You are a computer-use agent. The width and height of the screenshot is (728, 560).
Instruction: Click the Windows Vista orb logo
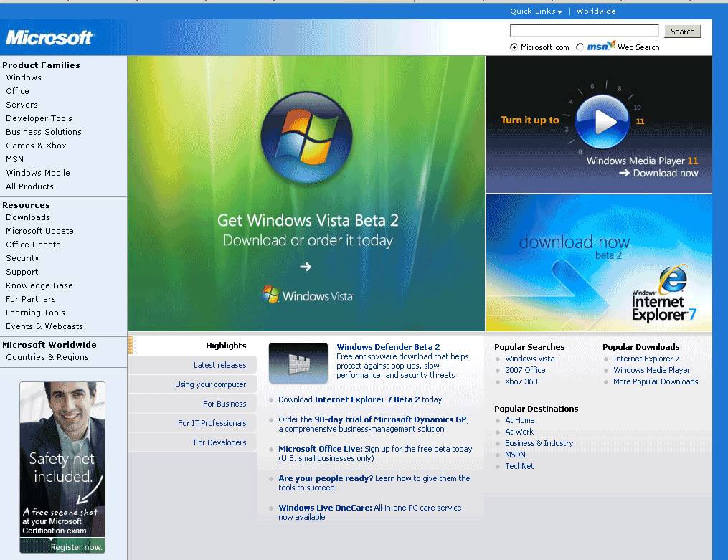[x=306, y=137]
